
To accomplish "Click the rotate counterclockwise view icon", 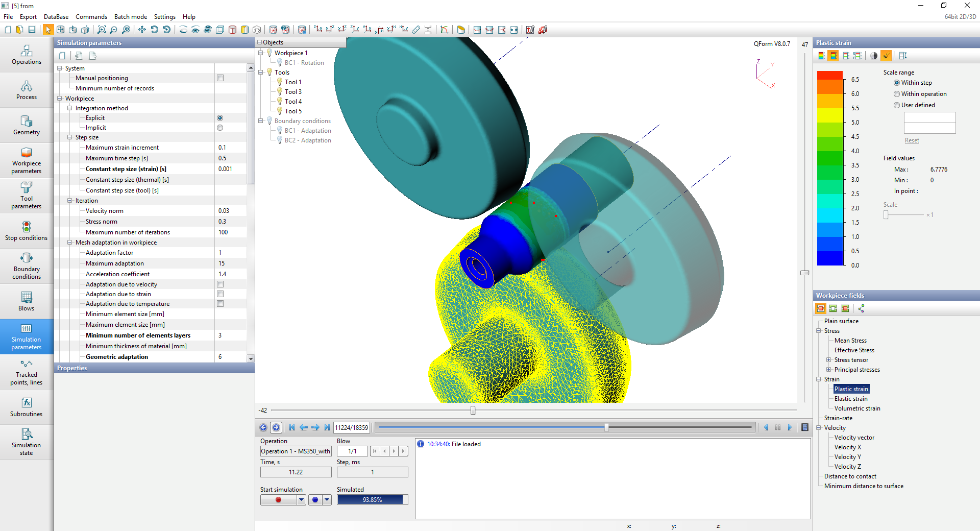I will pos(154,30).
